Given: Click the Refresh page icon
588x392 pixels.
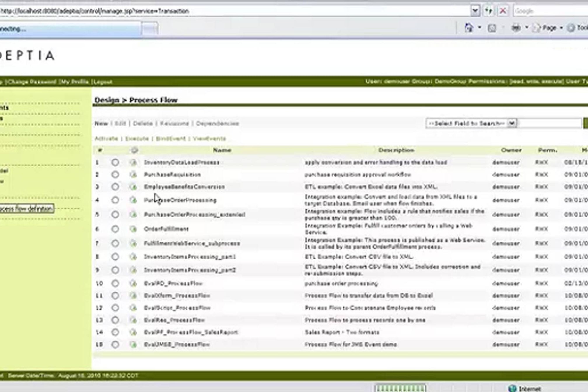Looking at the screenshot, I should [489, 11].
